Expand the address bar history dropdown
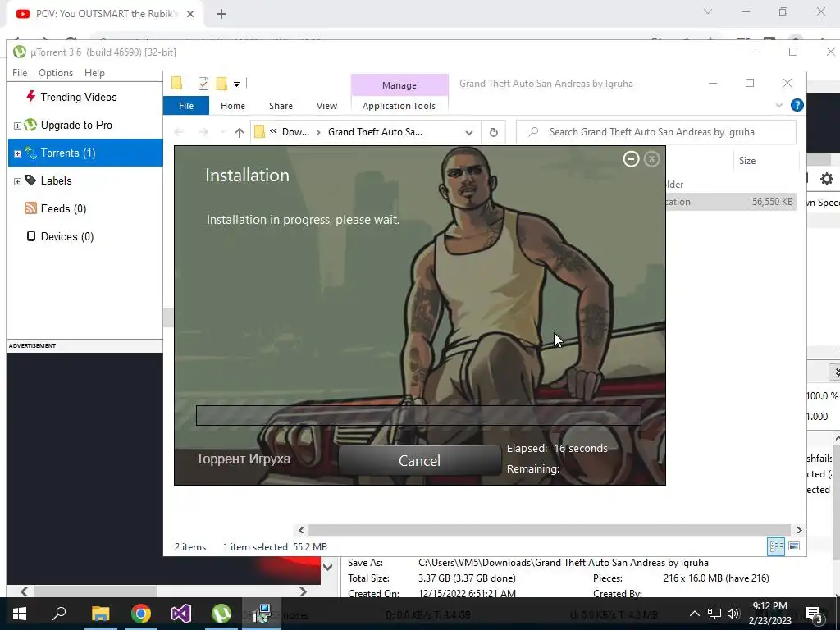Viewport: 840px width, 630px height. click(x=468, y=132)
